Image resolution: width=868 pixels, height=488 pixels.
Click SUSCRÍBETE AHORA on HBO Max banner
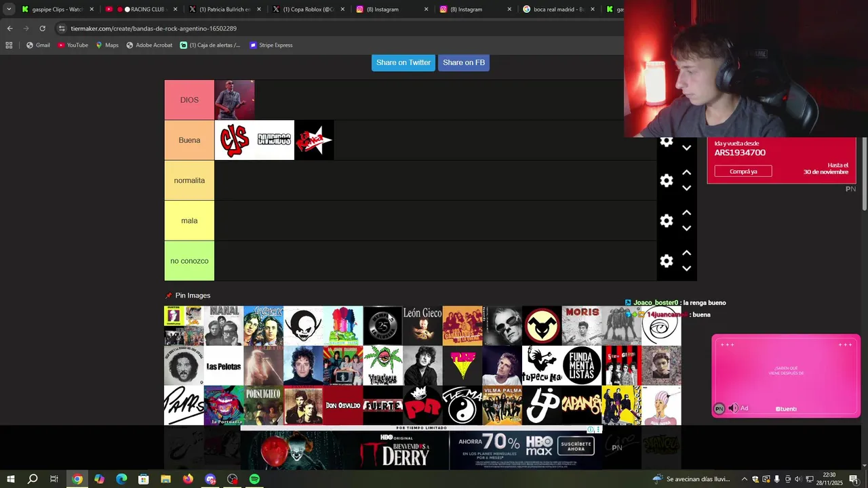(576, 445)
